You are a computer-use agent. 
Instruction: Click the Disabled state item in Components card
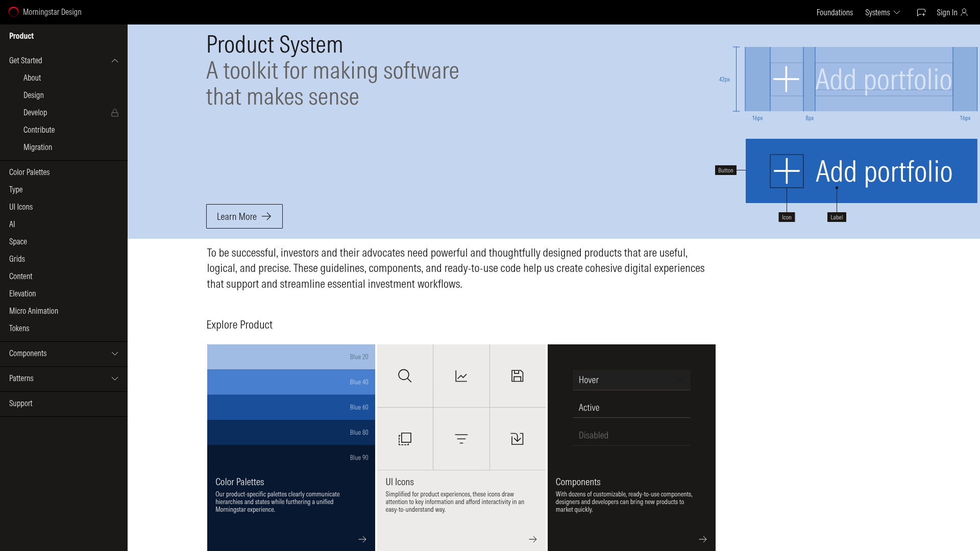(x=631, y=435)
